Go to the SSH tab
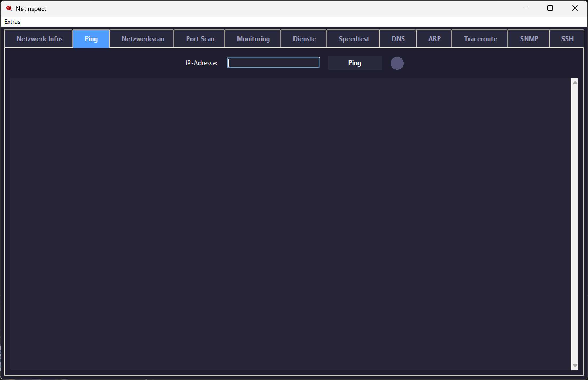Viewport: 588px width, 380px height. 567,39
